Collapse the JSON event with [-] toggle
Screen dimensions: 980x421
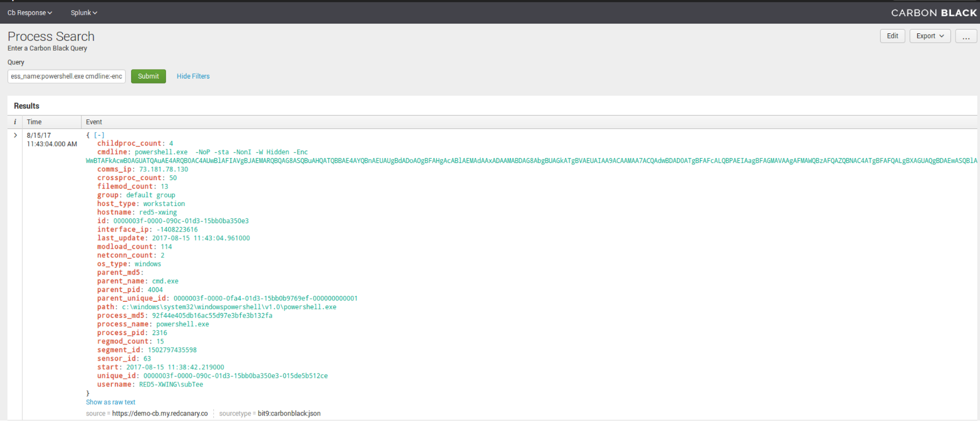(x=99, y=135)
